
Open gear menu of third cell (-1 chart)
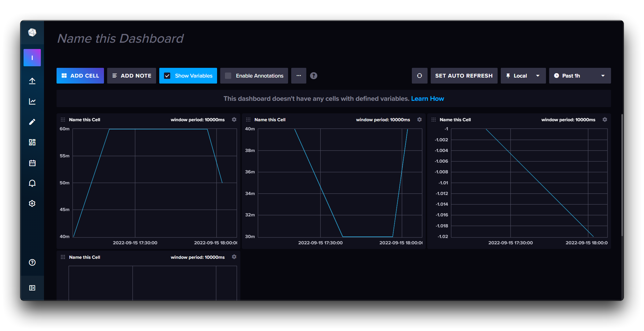click(x=605, y=120)
